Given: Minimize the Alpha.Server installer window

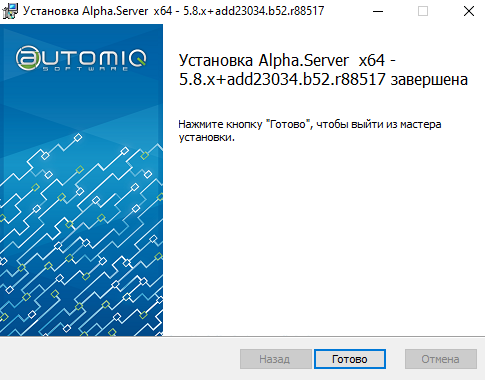Looking at the screenshot, I should click(378, 11).
